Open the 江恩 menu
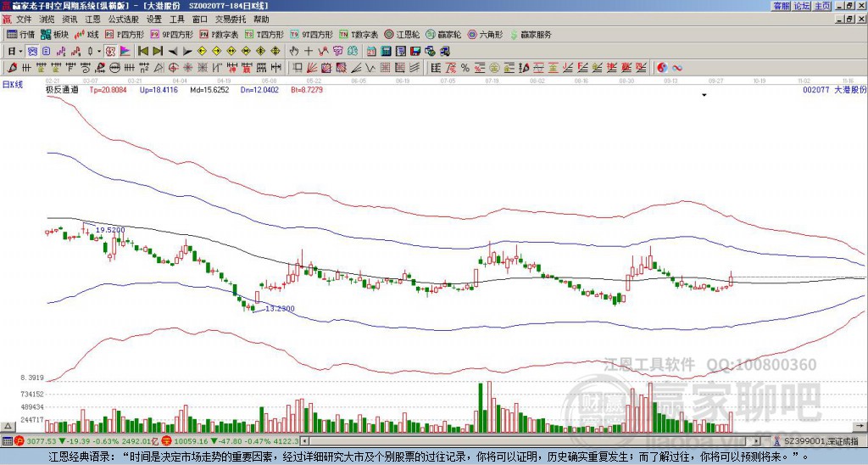Viewport: 868px width, 465px height. pos(92,20)
